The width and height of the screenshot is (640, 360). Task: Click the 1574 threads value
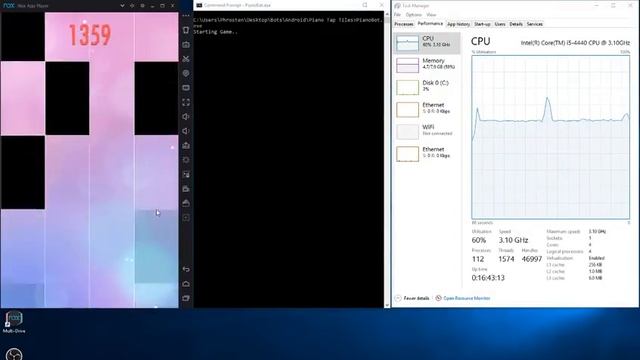point(506,259)
